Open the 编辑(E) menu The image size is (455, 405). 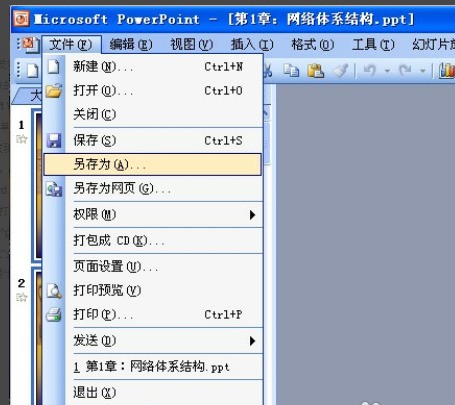(x=131, y=44)
